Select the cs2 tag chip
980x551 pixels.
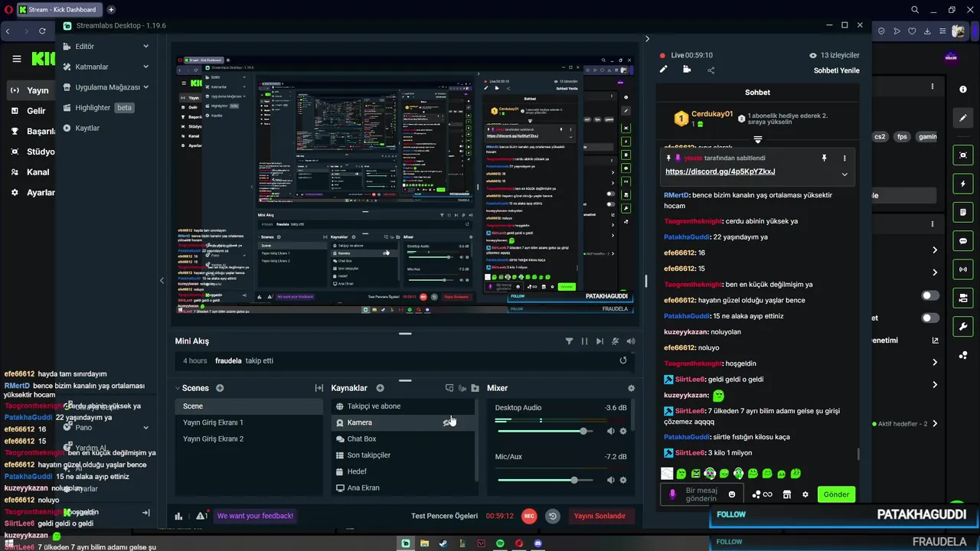[880, 137]
